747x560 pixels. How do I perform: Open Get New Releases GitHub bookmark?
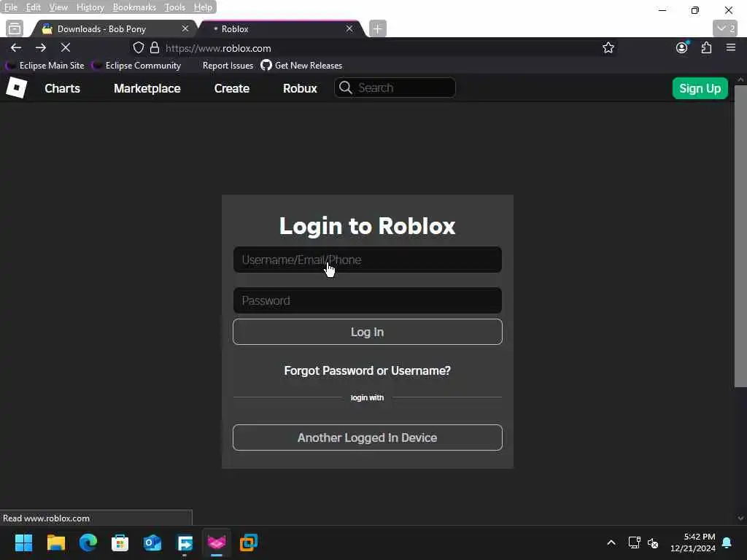(x=301, y=65)
